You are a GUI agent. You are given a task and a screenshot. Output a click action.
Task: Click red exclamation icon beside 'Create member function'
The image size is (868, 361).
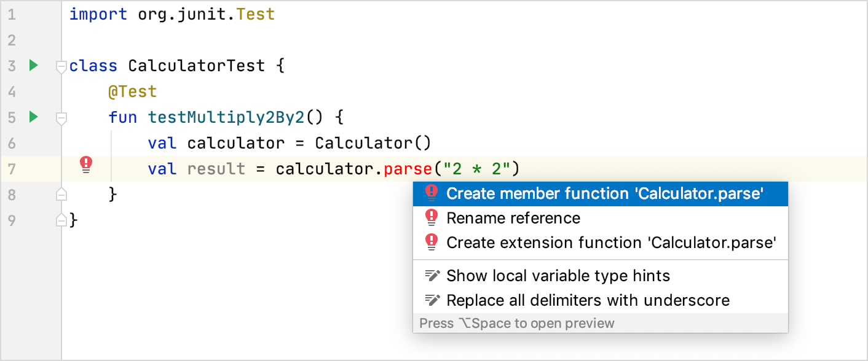pyautogui.click(x=431, y=193)
